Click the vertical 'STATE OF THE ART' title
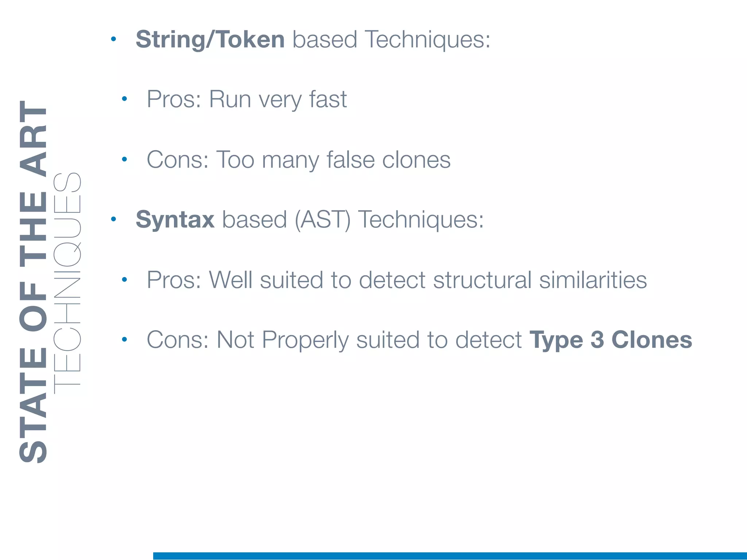 point(33,281)
